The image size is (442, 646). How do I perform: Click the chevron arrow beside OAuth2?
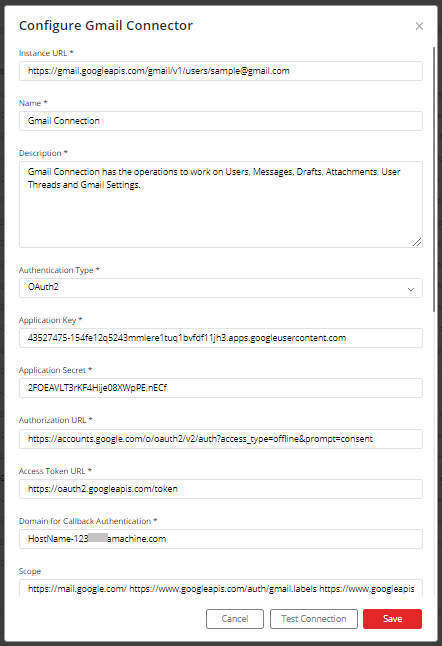(411, 289)
